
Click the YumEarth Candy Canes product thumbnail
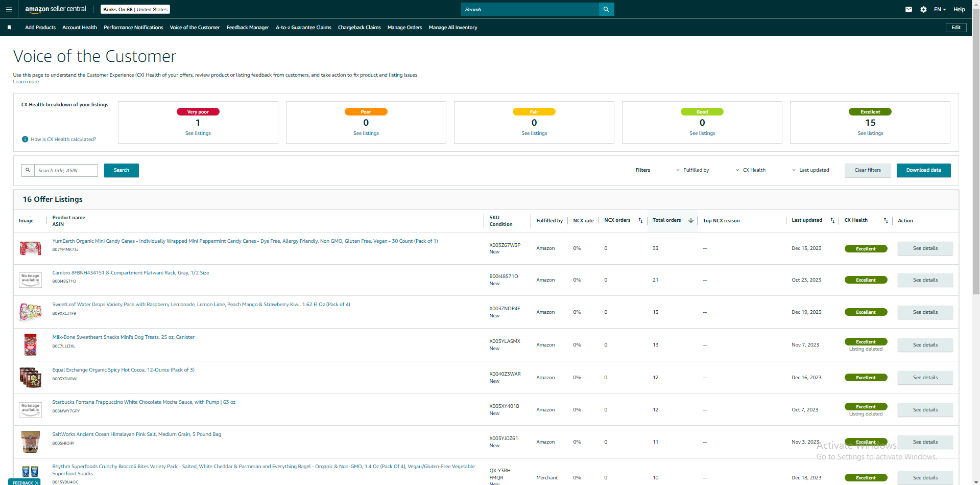pos(30,248)
